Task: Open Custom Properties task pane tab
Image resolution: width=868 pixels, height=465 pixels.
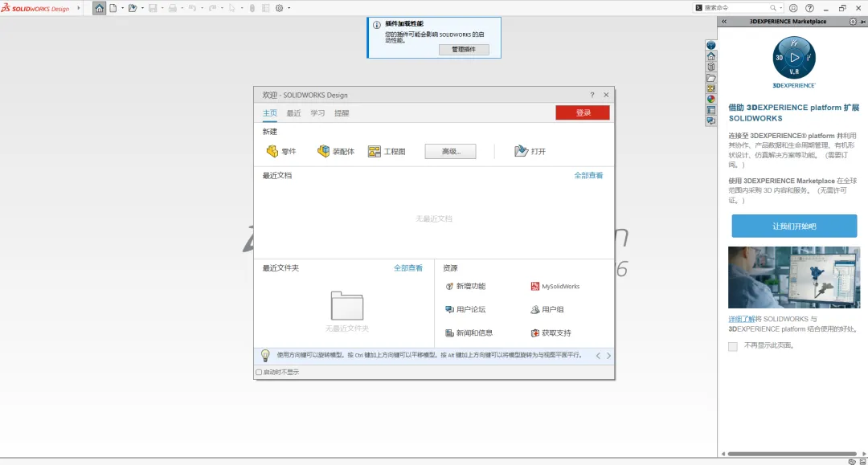Action: pyautogui.click(x=711, y=110)
